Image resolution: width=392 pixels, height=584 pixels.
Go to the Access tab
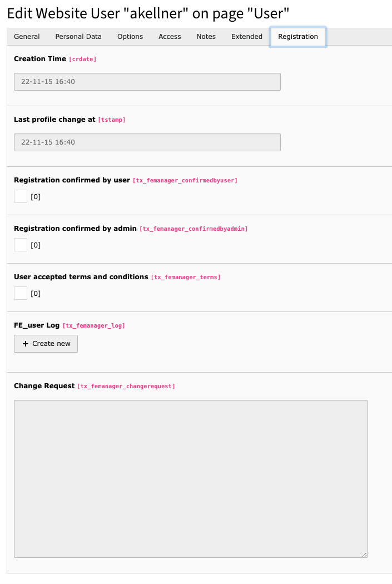(x=170, y=37)
